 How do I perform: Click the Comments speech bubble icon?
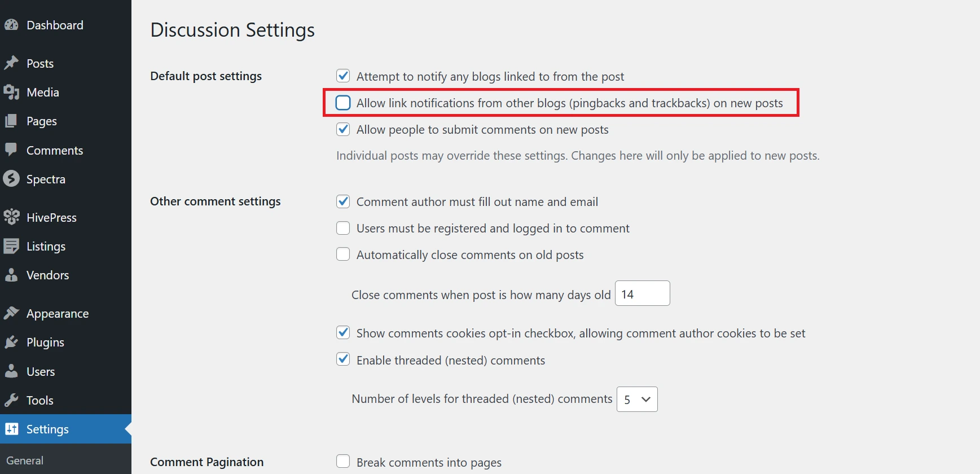pyautogui.click(x=11, y=150)
